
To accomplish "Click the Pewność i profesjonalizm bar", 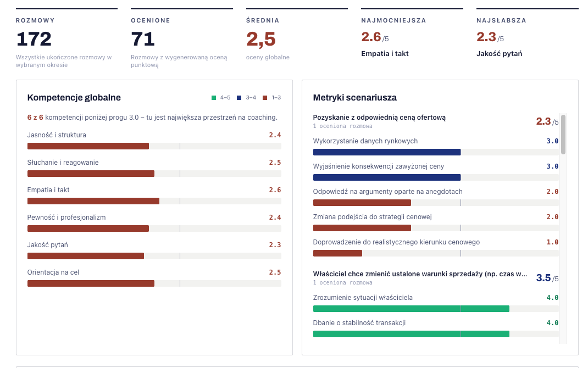I will coord(154,228).
